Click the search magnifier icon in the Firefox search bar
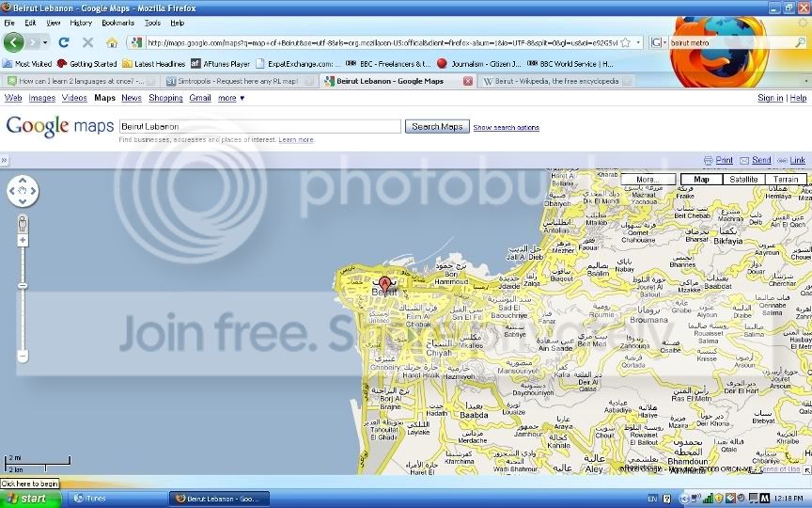Image resolution: width=812 pixels, height=508 pixels. 800,42
